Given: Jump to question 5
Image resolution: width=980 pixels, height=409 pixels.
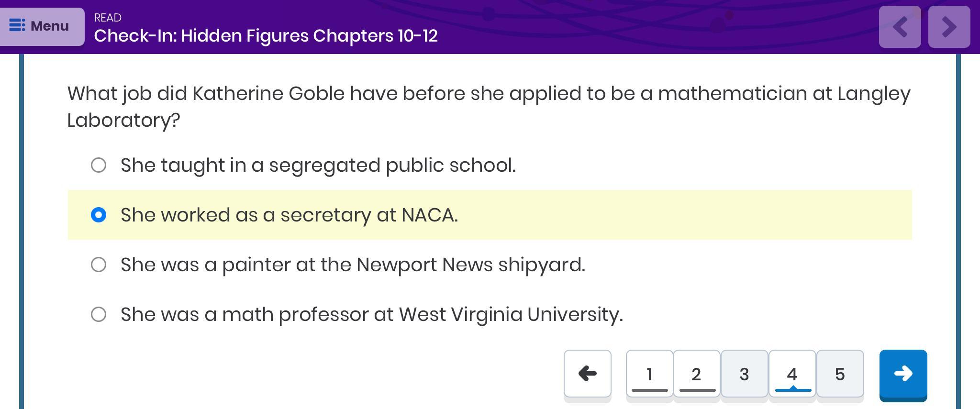Looking at the screenshot, I should 840,374.
